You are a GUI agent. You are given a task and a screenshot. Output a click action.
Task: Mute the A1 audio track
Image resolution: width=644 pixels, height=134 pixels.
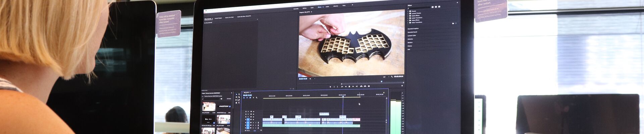click(x=254, y=122)
